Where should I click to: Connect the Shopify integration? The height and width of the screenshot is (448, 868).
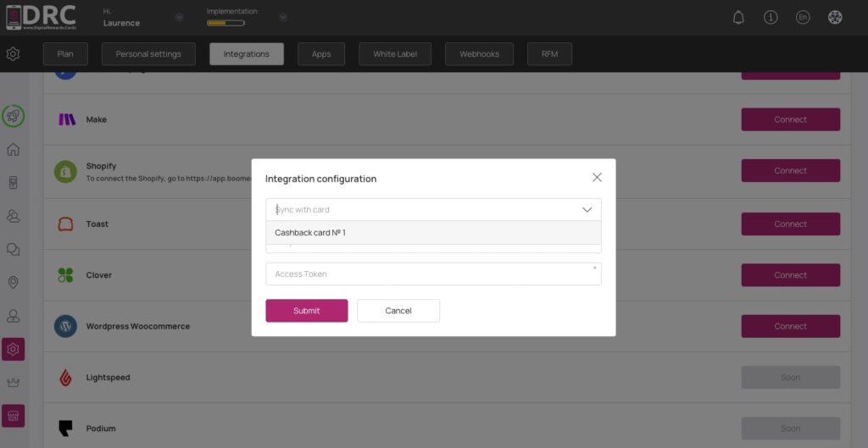791,171
